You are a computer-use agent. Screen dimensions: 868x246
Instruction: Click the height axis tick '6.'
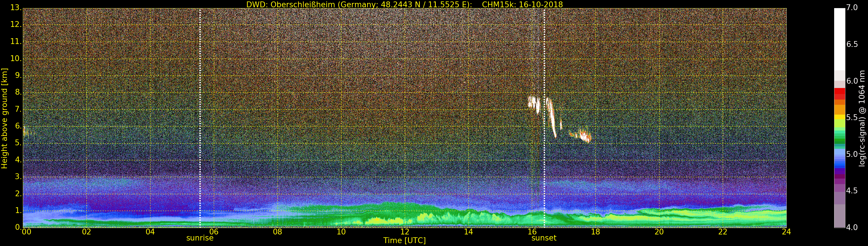[18, 126]
